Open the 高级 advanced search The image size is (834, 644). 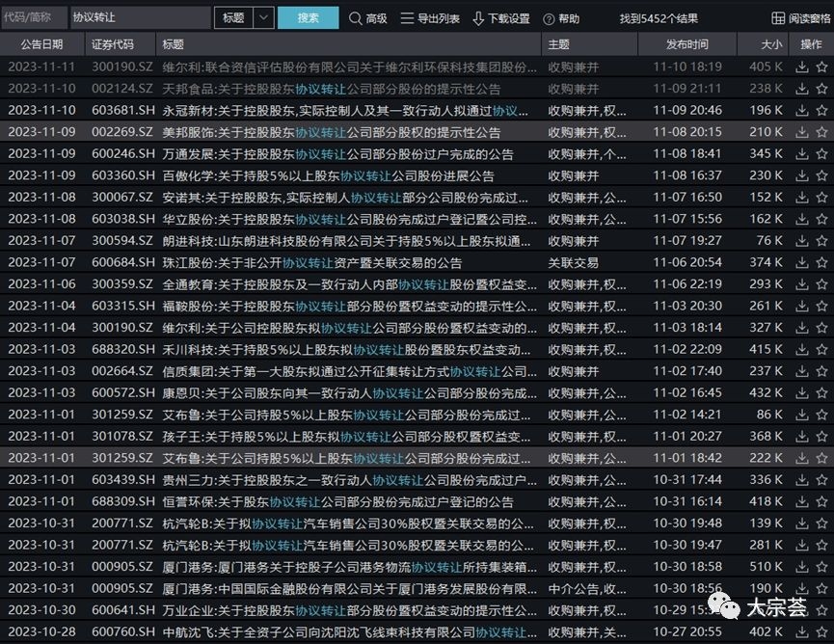coord(367,17)
